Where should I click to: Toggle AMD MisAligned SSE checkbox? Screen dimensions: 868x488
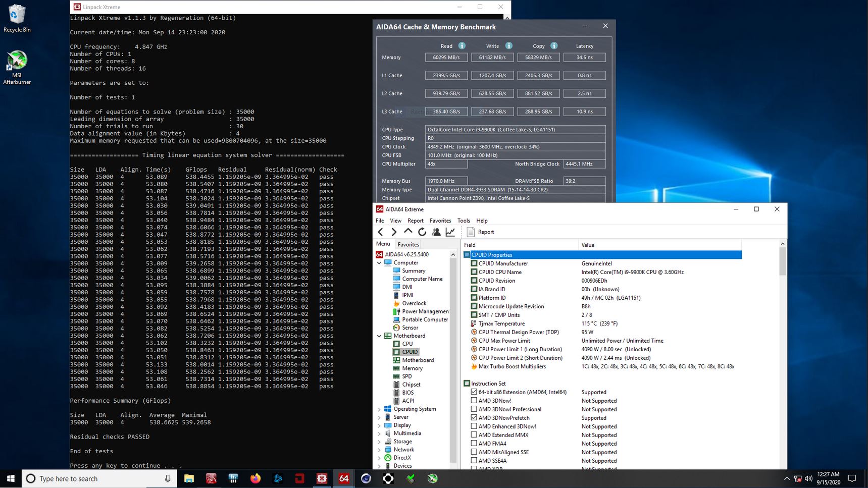(x=474, y=452)
